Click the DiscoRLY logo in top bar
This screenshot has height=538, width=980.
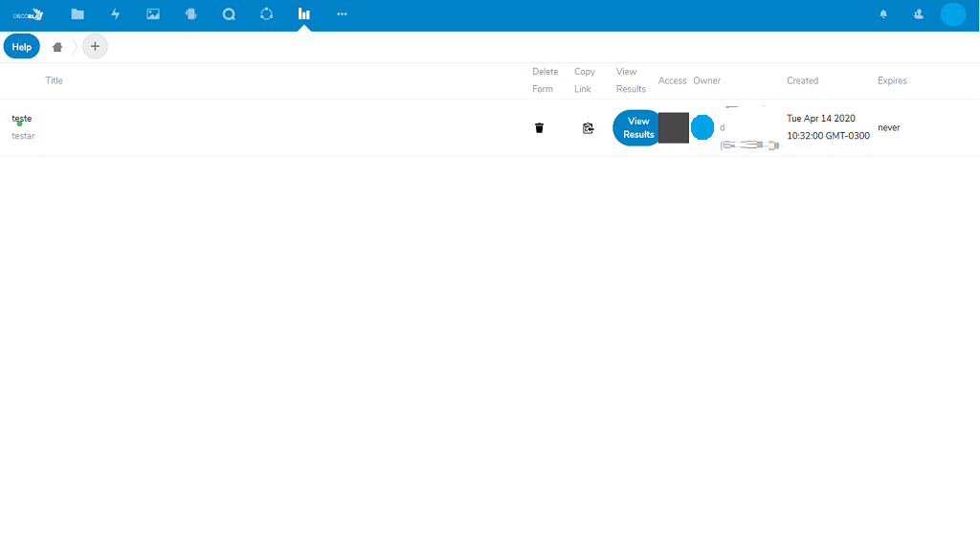(x=28, y=14)
